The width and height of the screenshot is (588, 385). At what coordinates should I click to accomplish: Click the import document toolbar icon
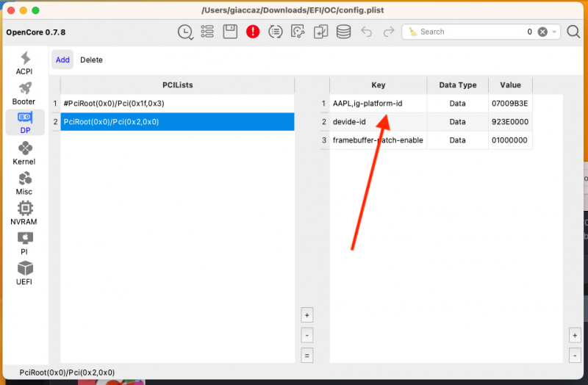pos(320,32)
